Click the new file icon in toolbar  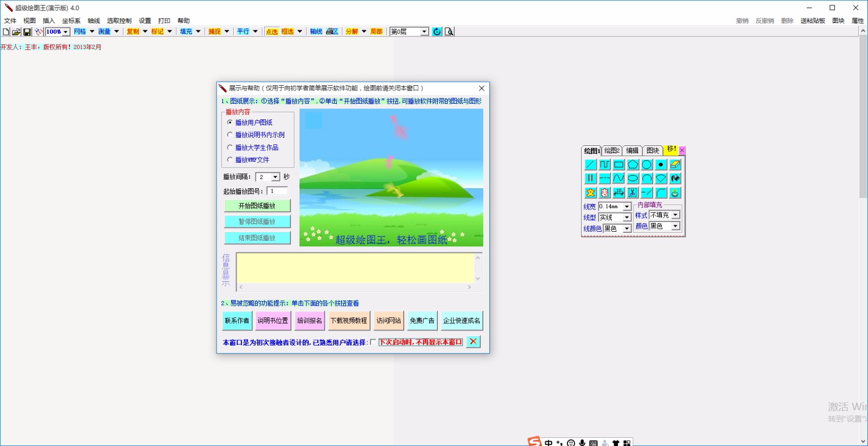tap(6, 32)
